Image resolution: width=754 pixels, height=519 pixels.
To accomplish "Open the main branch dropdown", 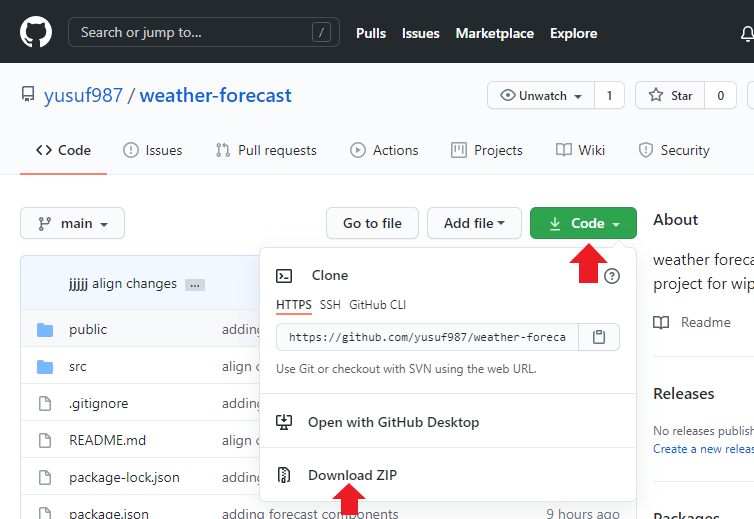I will tap(73, 223).
